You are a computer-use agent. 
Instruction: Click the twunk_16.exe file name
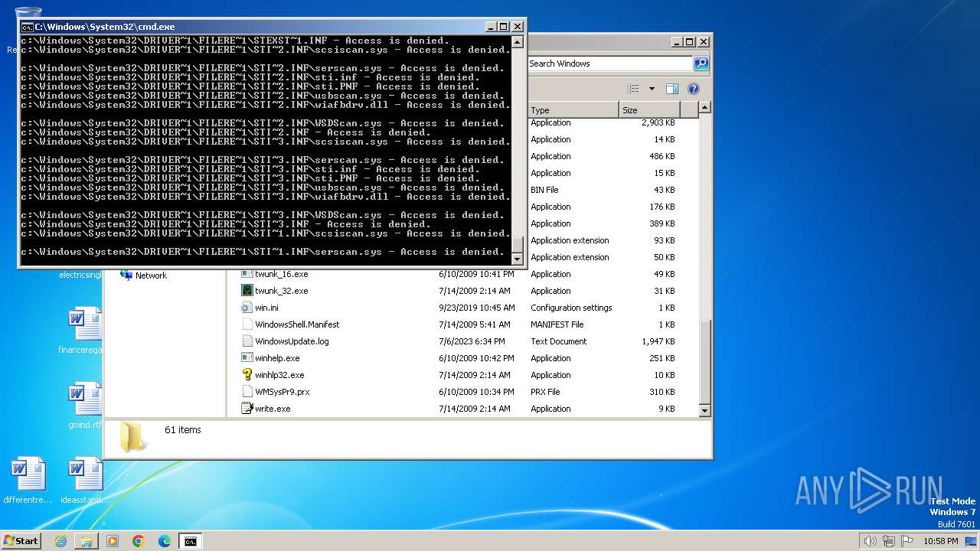(x=281, y=274)
